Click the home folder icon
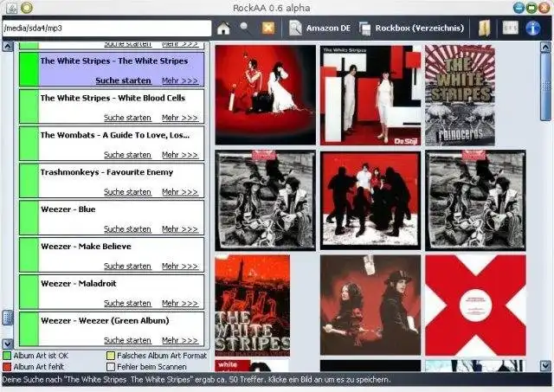 point(223,28)
